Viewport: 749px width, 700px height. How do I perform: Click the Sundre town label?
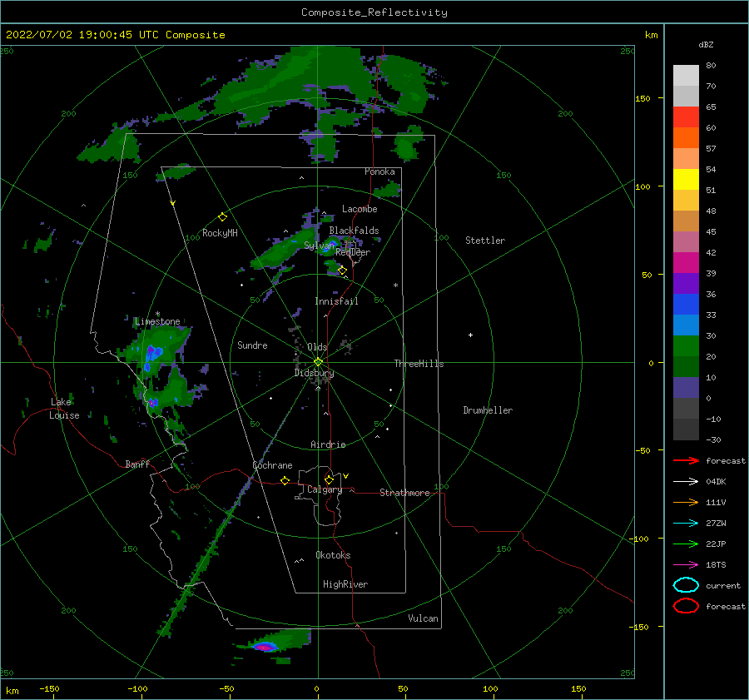[252, 345]
